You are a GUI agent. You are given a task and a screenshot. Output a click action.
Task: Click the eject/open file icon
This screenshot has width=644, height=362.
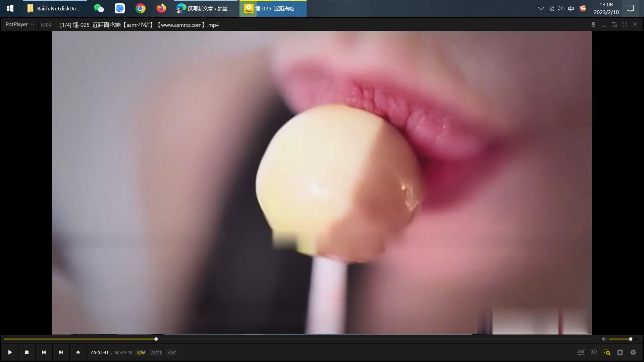coord(78,352)
